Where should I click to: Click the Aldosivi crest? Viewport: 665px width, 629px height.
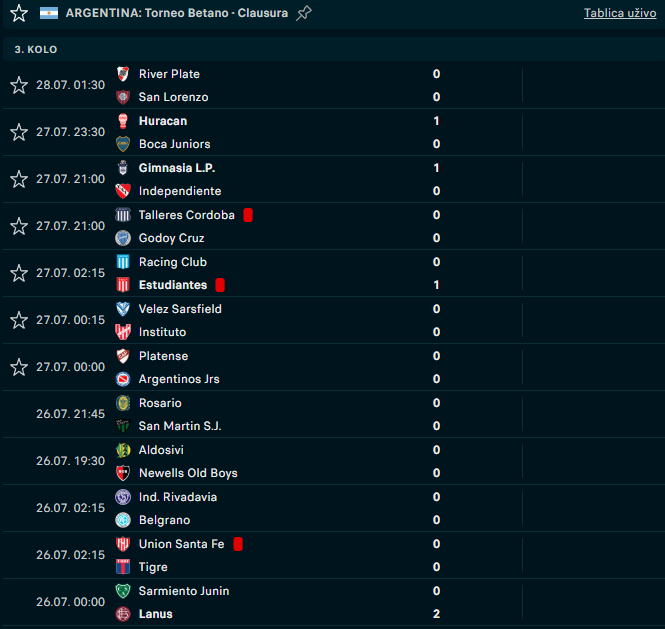[123, 450]
